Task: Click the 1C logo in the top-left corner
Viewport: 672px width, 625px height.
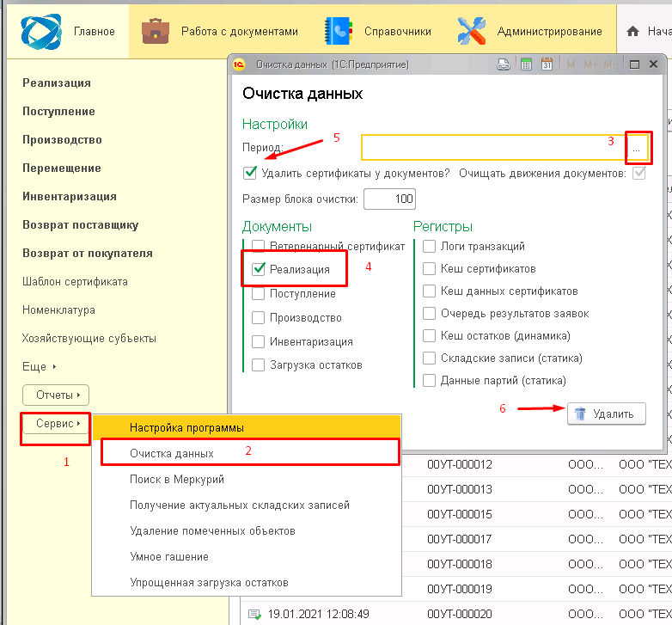Action: point(40,31)
